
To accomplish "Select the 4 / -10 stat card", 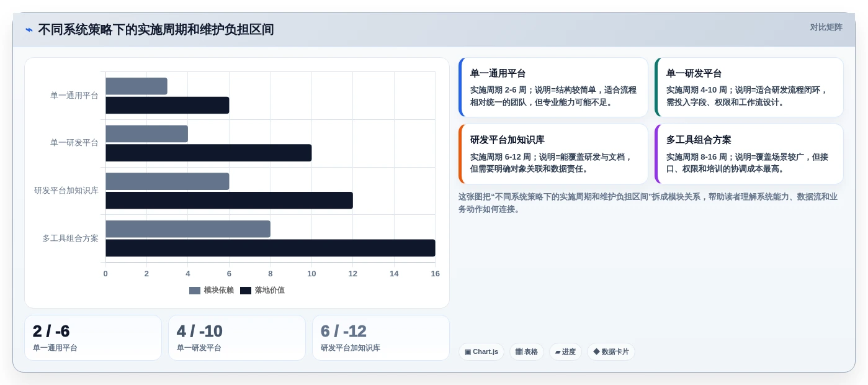I will coord(237,338).
